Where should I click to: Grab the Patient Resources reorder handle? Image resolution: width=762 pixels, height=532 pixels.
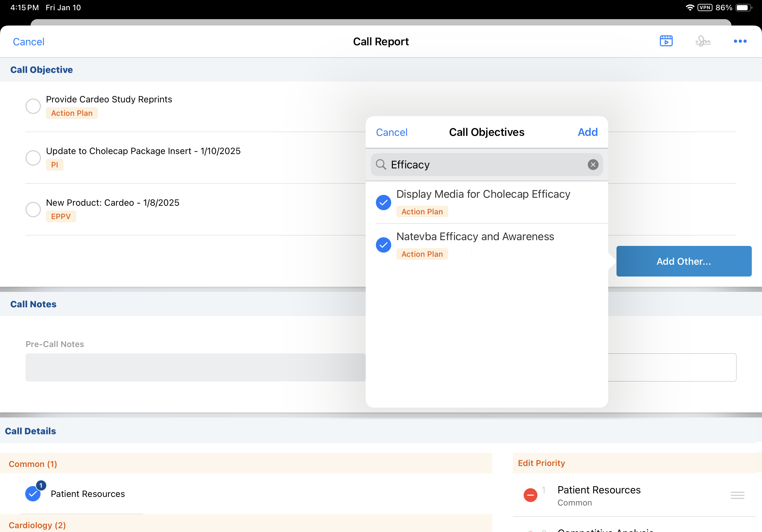click(737, 495)
